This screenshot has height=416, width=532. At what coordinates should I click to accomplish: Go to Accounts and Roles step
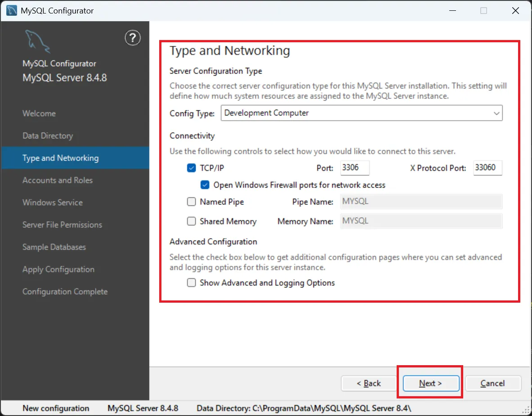pos(58,180)
